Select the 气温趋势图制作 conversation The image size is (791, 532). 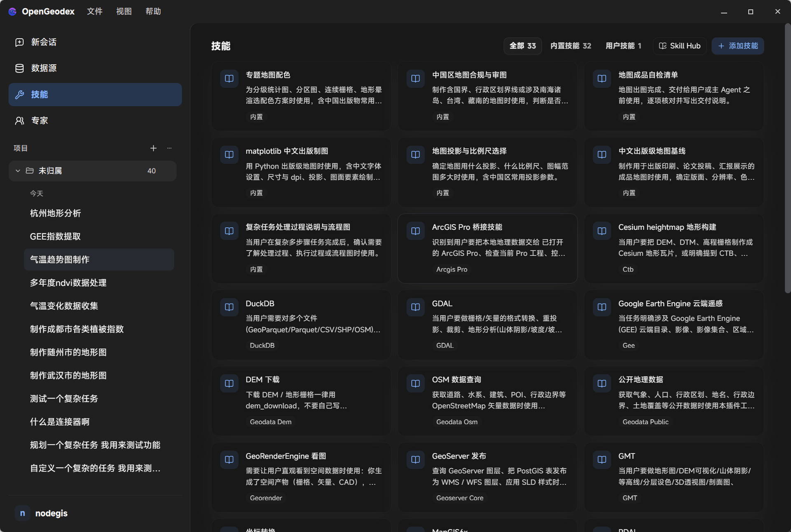pyautogui.click(x=99, y=259)
